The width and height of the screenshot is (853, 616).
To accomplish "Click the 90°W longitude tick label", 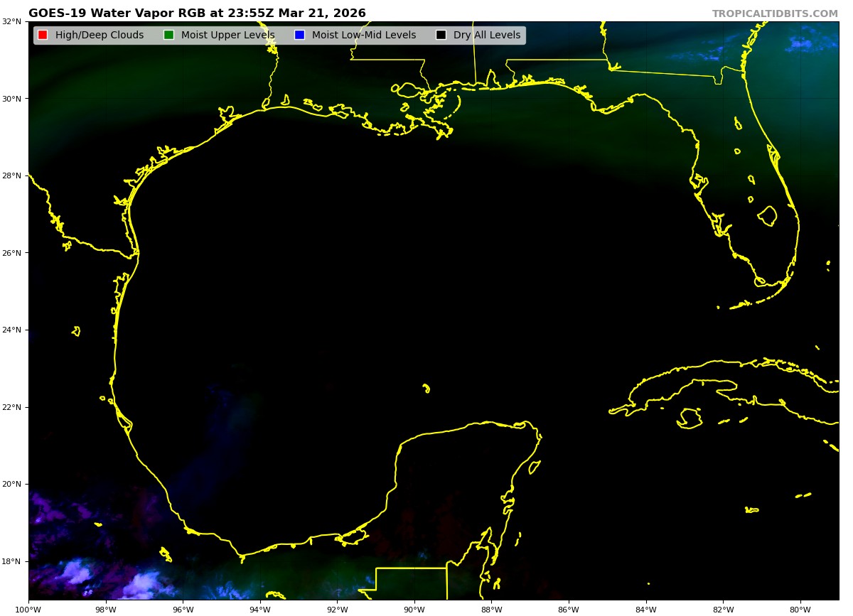I will pyautogui.click(x=414, y=609).
